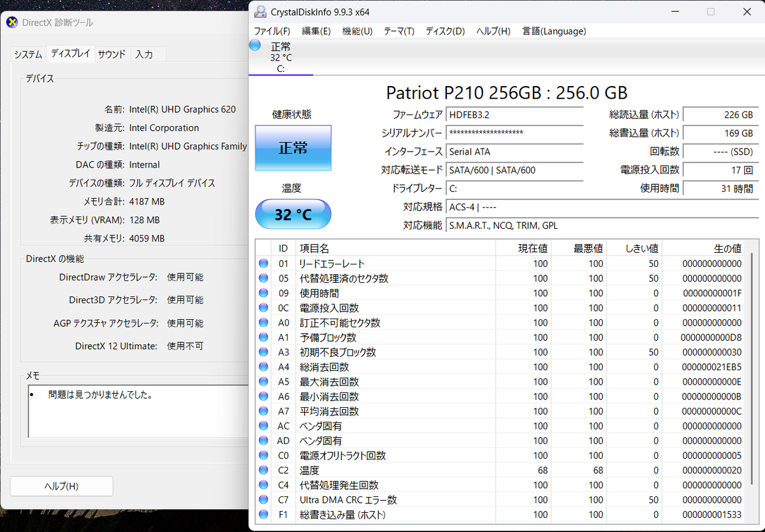
Task: Click the 表示メモリ (VRAM) value 128 MB
Action: [x=144, y=220]
